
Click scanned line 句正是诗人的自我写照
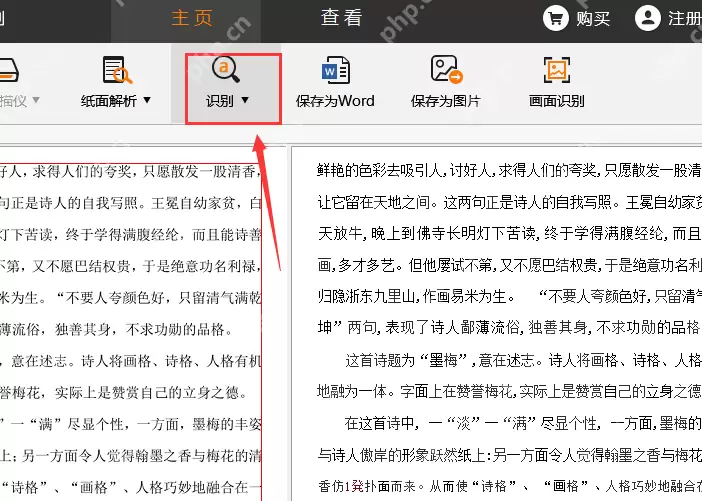pyautogui.click(x=130, y=203)
